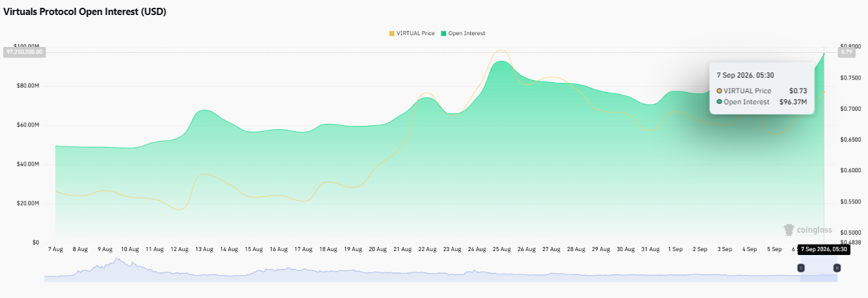Click the $80.00M left axis label
The image size is (868, 298).
27,86
